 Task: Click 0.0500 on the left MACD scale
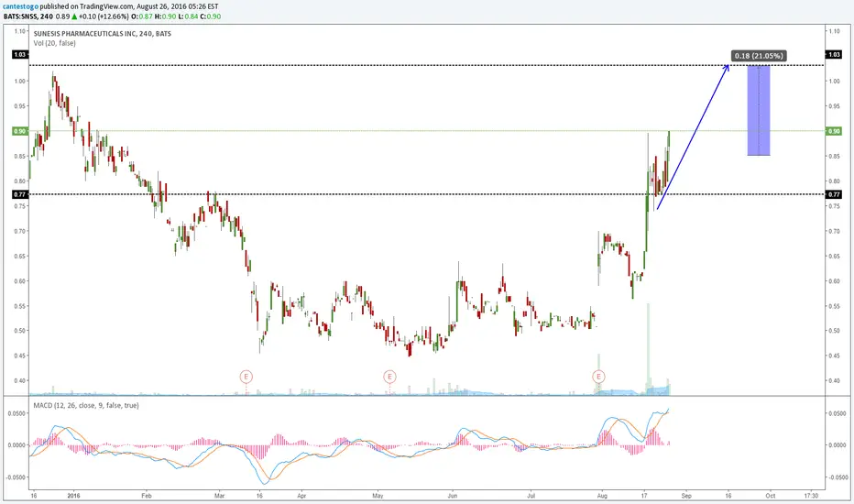click(x=16, y=413)
